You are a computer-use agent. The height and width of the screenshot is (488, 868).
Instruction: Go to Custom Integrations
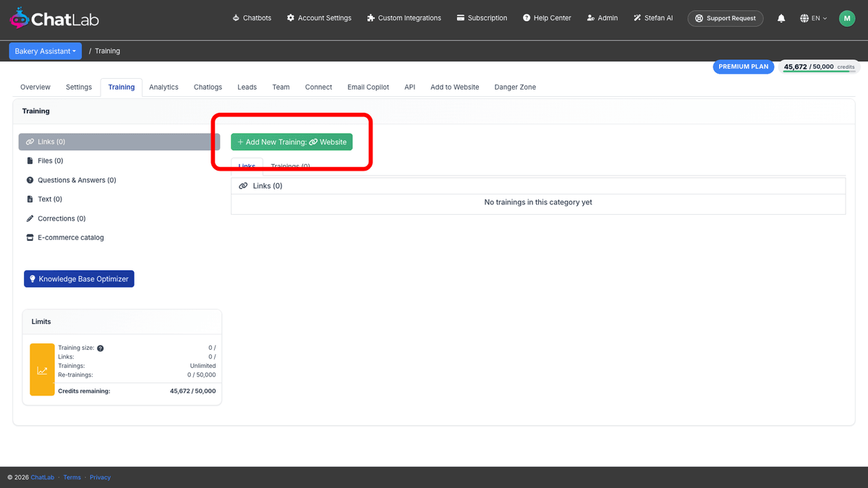coord(404,18)
